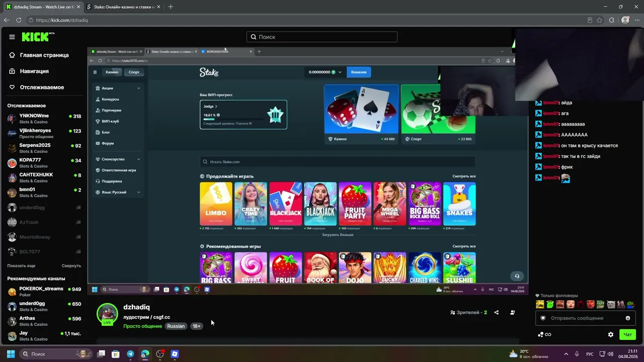Viewport: 644px width, 362px height.
Task: Go to Главная страница in Kick sidebar
Action: [x=44, y=55]
